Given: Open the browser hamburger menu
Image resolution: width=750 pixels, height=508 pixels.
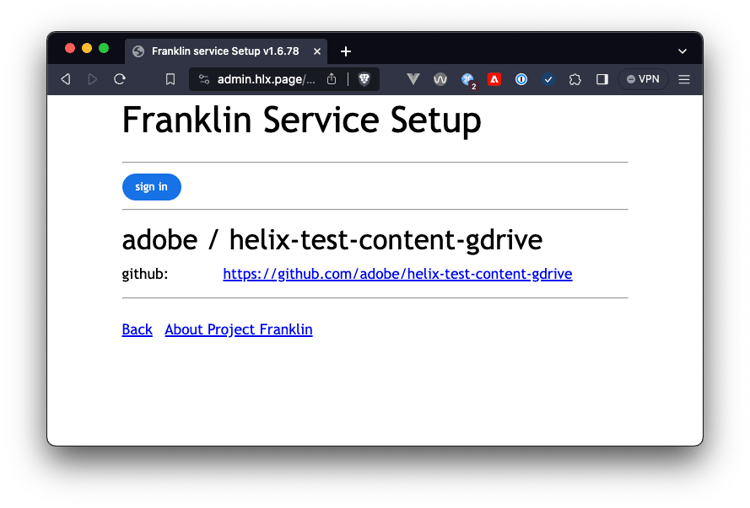Looking at the screenshot, I should coord(684,79).
